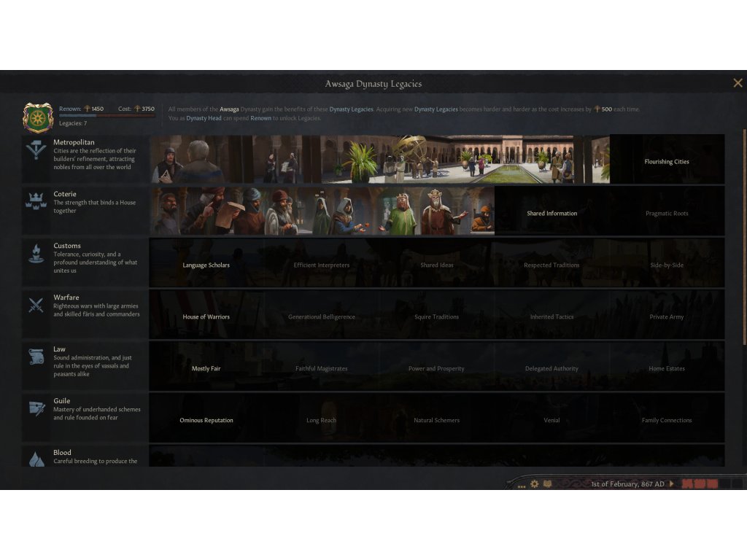Click the Metropolitan legacy track icon
Screen dimensions: 747x560
coord(36,149)
